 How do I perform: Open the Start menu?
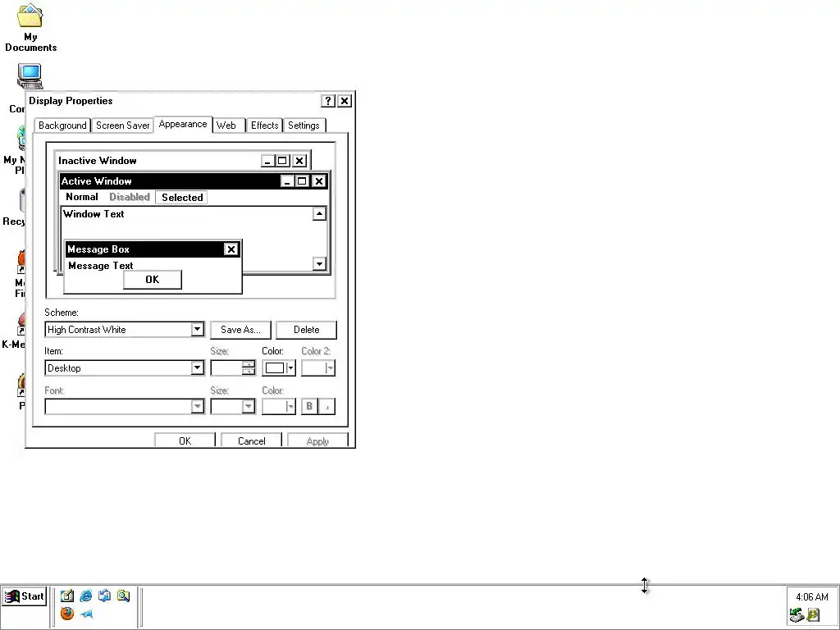click(x=25, y=596)
